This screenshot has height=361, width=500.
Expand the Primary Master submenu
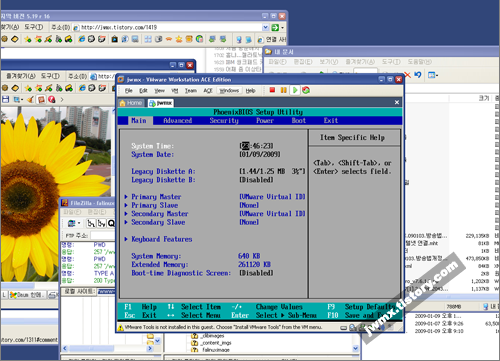[156, 197]
